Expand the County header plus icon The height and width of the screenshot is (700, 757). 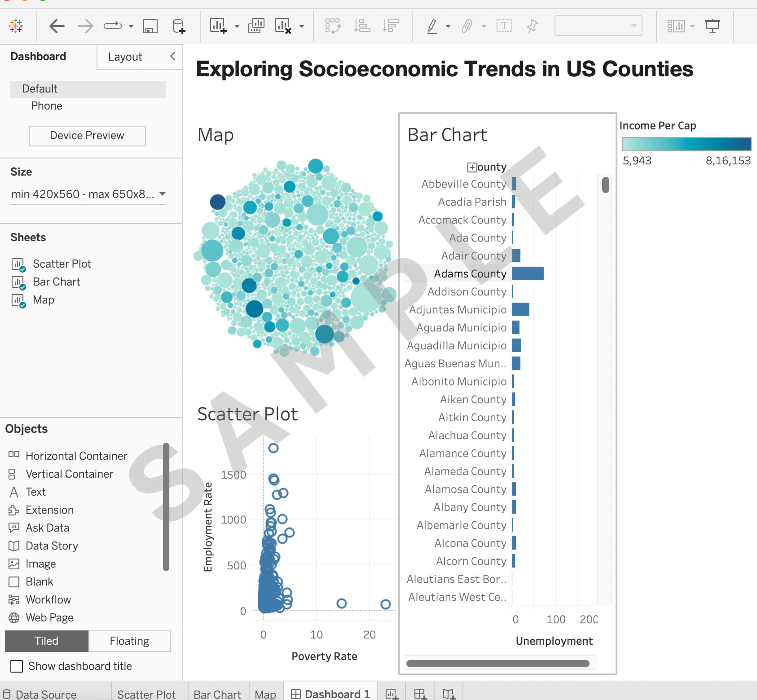[x=472, y=167]
